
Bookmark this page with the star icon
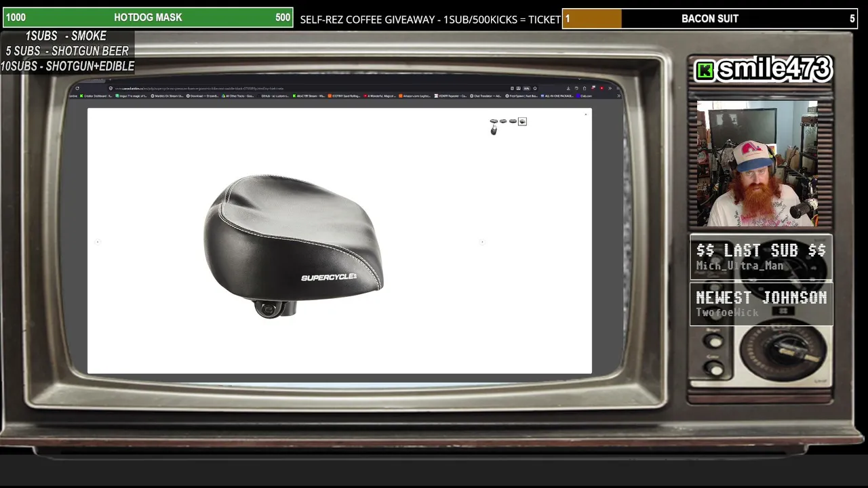point(534,88)
